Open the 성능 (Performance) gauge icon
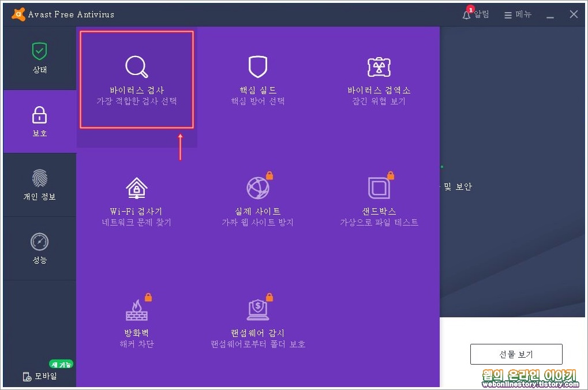This screenshot has width=588, height=390. (39, 242)
